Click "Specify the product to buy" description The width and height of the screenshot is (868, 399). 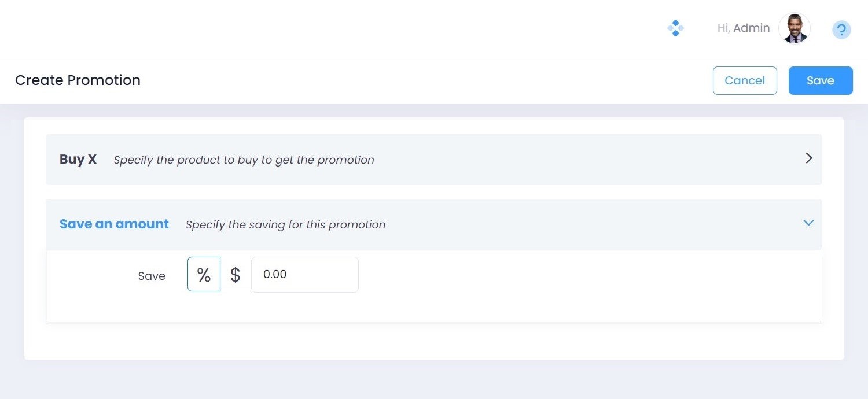[244, 160]
